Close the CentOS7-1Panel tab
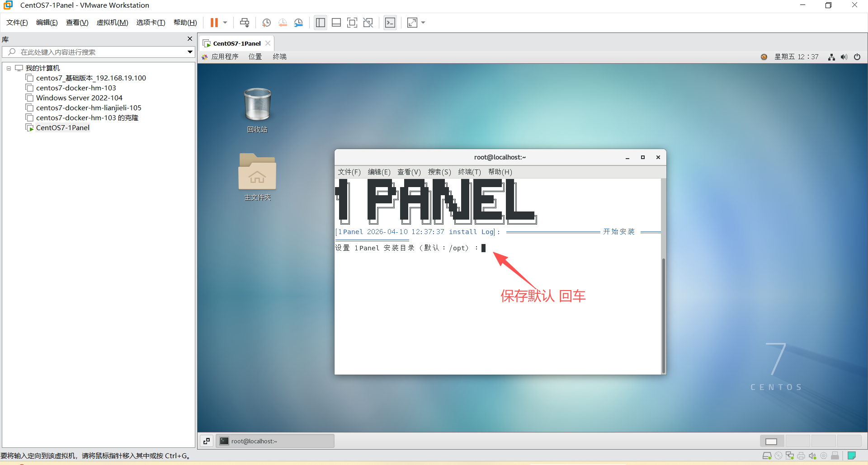Viewport: 868px width, 465px height. [x=268, y=43]
